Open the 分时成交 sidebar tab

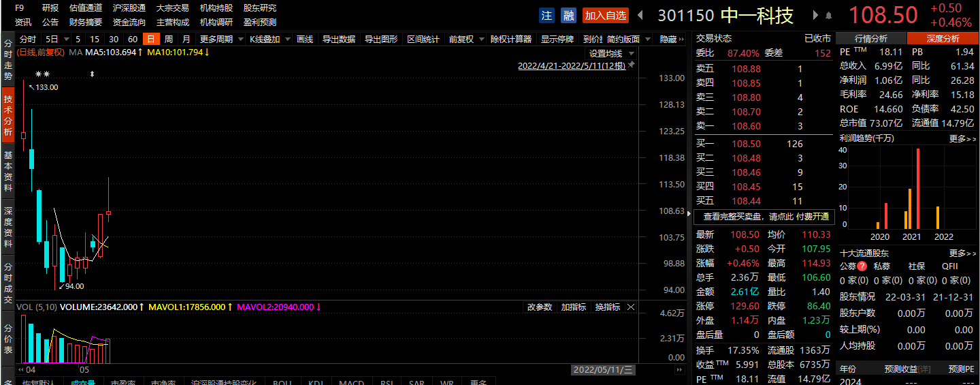click(x=8, y=283)
